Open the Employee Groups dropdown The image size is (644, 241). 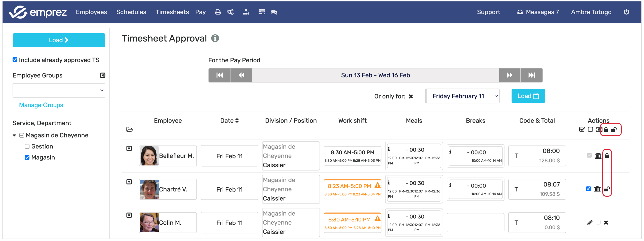click(59, 90)
